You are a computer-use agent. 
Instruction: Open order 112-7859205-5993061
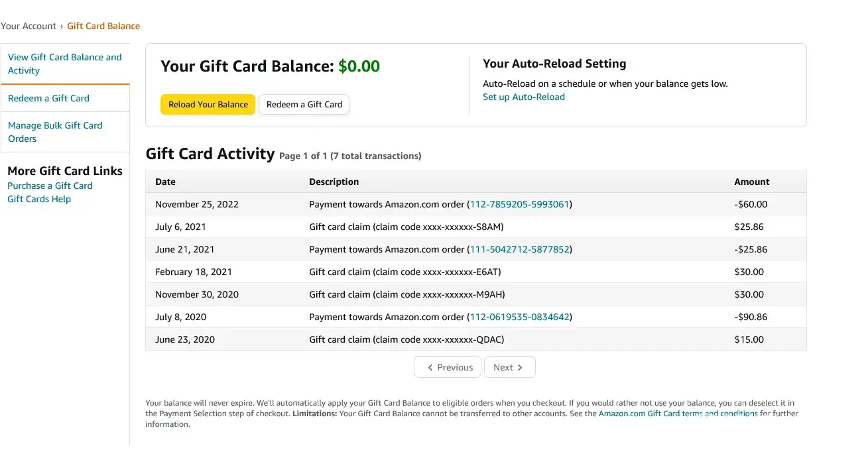click(x=520, y=204)
